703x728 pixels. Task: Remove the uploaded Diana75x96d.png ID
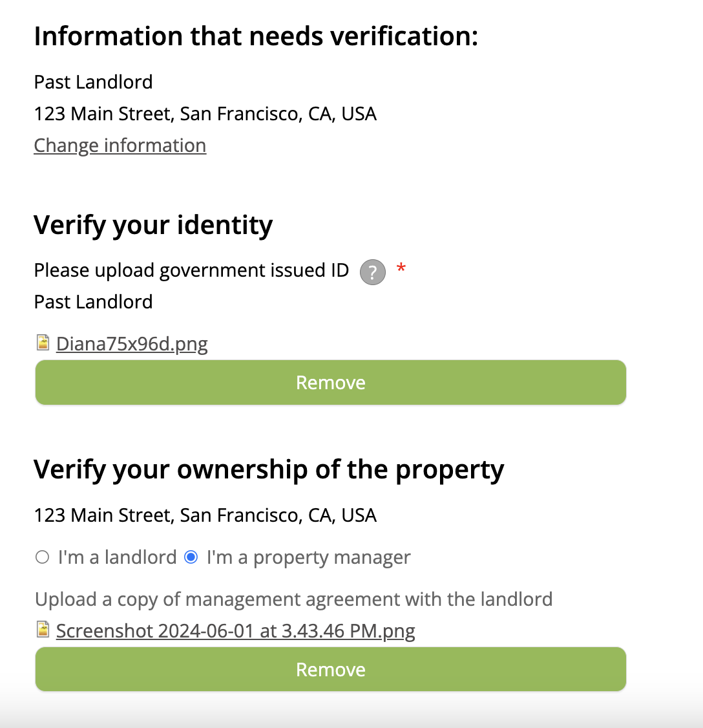330,383
